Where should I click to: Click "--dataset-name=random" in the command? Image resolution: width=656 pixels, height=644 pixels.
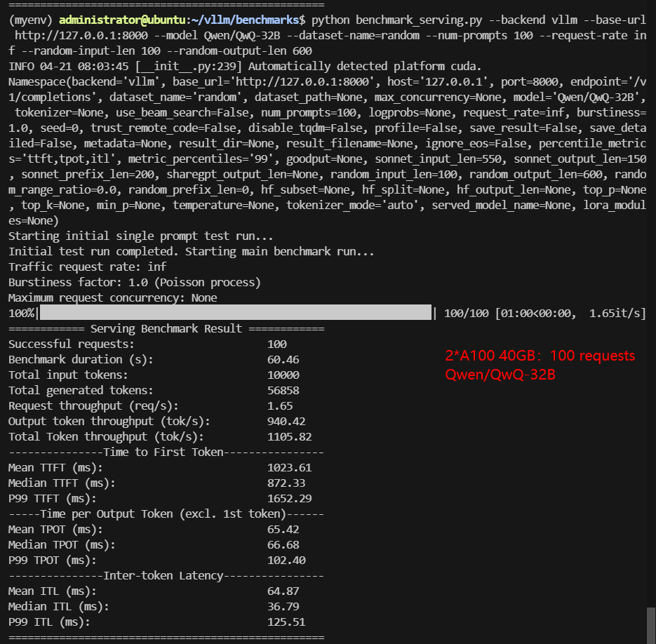click(x=353, y=36)
